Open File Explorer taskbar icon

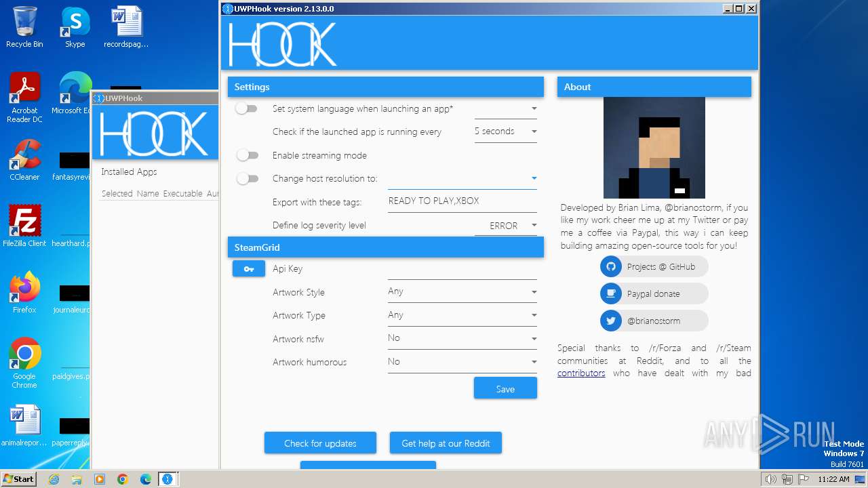click(77, 479)
